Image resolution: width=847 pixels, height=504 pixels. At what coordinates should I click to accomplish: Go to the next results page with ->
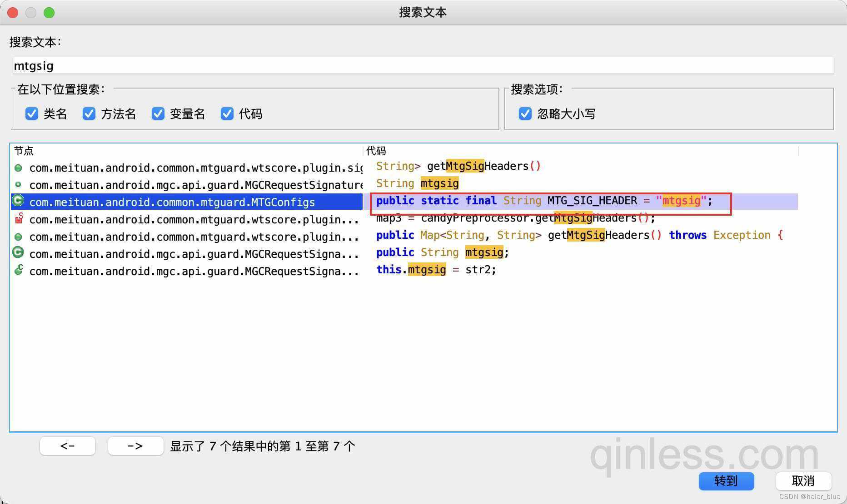pos(135,446)
